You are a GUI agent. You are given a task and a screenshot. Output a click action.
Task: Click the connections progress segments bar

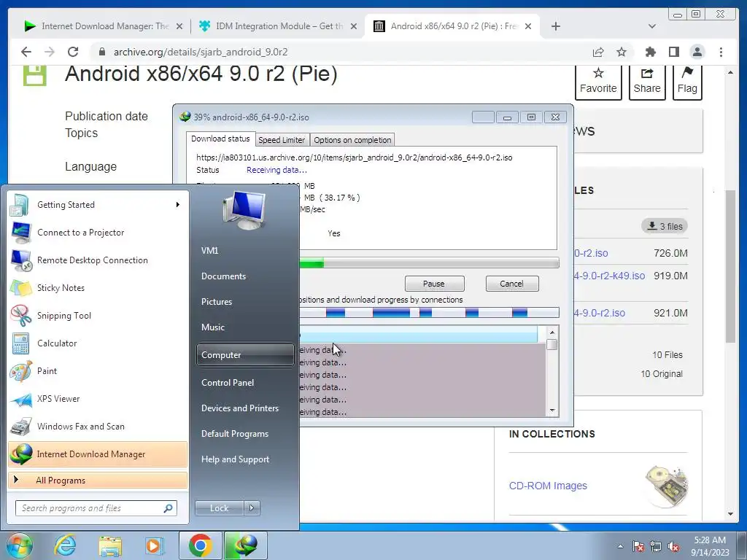(429, 312)
